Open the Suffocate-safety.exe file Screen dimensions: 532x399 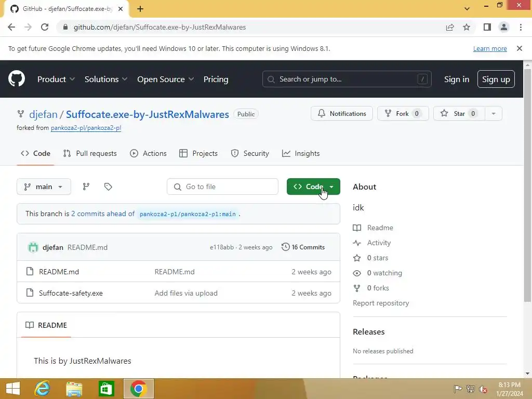pos(71,293)
